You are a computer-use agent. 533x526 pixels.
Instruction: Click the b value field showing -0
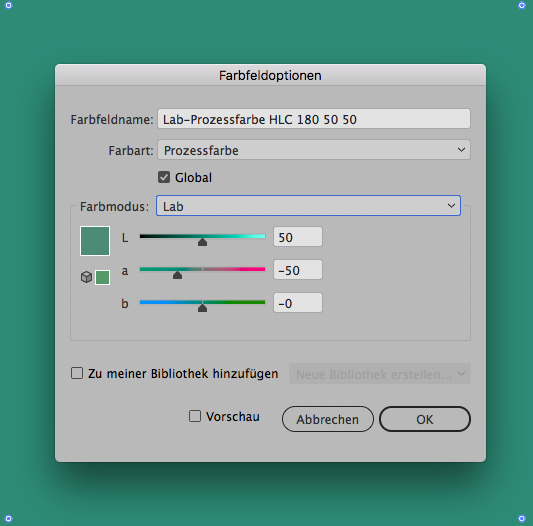(298, 303)
